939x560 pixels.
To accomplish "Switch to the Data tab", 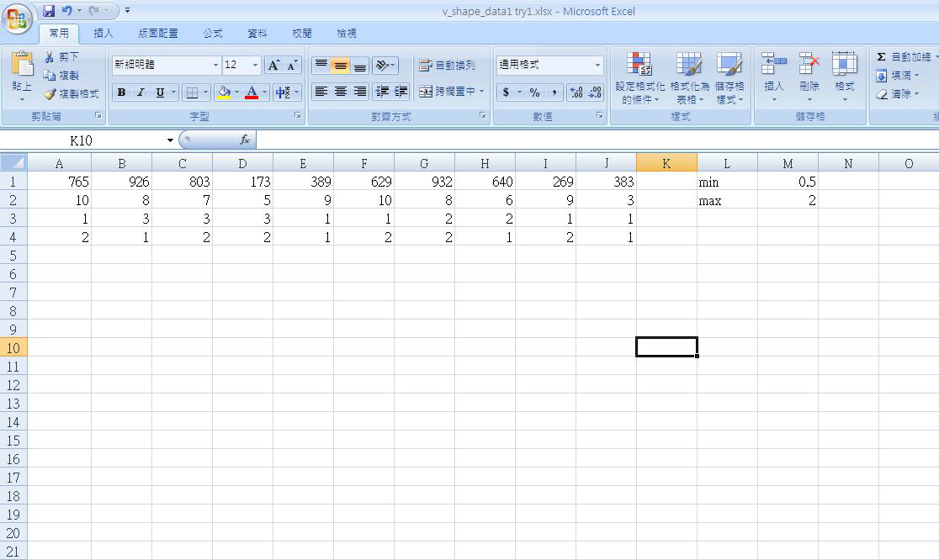I will click(x=257, y=34).
